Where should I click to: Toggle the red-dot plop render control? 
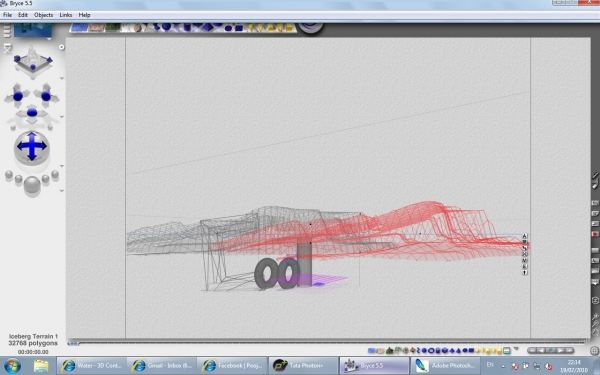click(595, 234)
